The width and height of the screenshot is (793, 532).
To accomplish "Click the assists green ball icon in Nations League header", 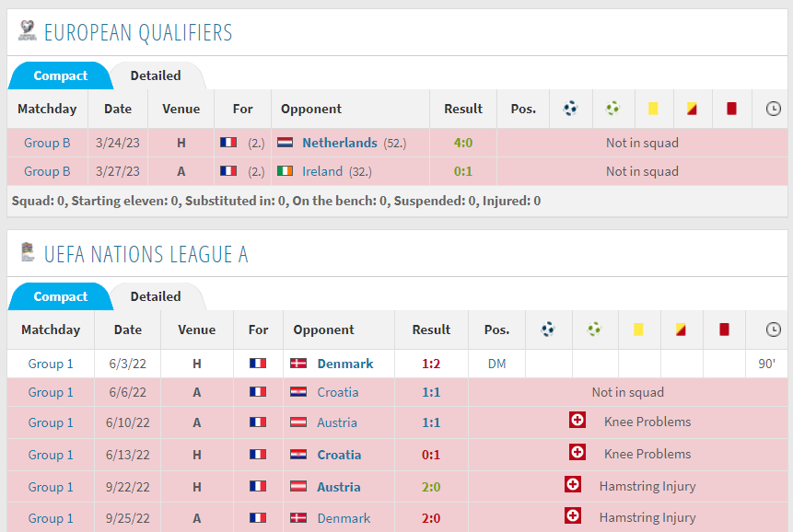I will pos(594,330).
